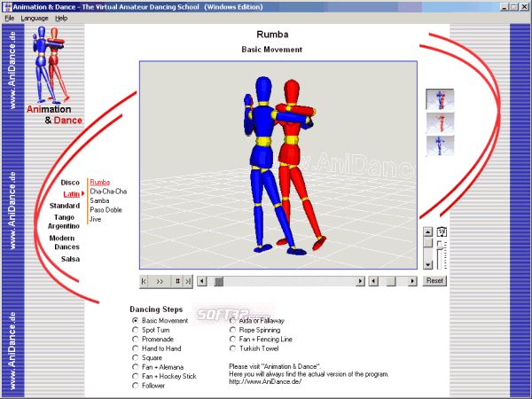Screen dimensions: 532x399
Task: Select Turkish Towel step
Action: pos(254,348)
